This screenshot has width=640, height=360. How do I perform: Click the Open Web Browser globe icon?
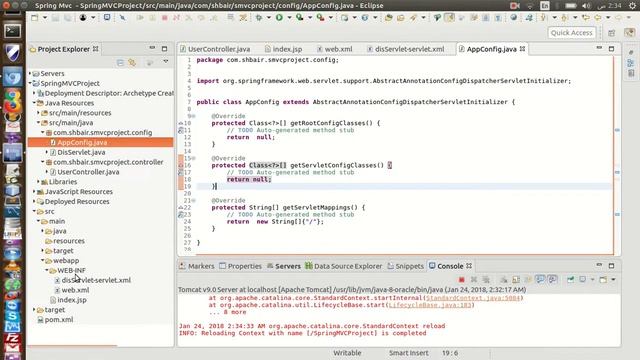click(513, 18)
